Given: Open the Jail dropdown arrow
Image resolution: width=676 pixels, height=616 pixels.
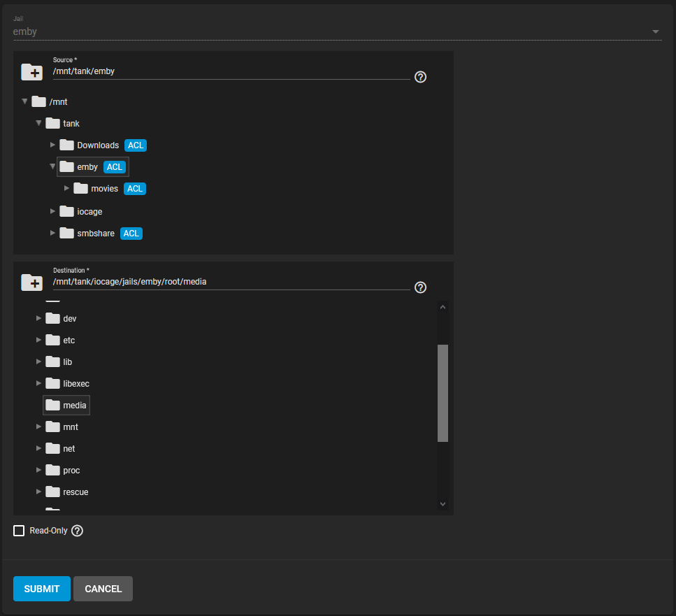Looking at the screenshot, I should point(655,31).
